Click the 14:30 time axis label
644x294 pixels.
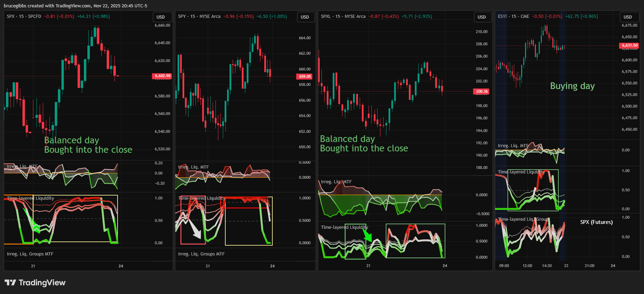(x=547, y=266)
